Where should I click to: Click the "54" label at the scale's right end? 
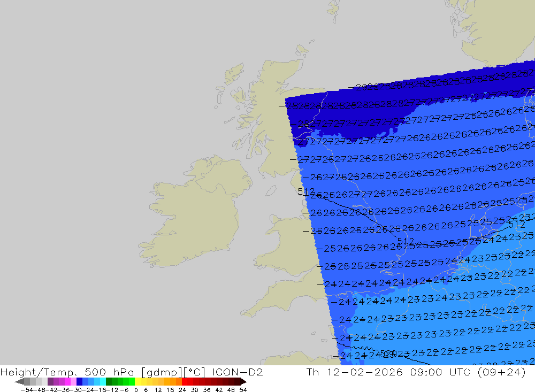pos(243,390)
